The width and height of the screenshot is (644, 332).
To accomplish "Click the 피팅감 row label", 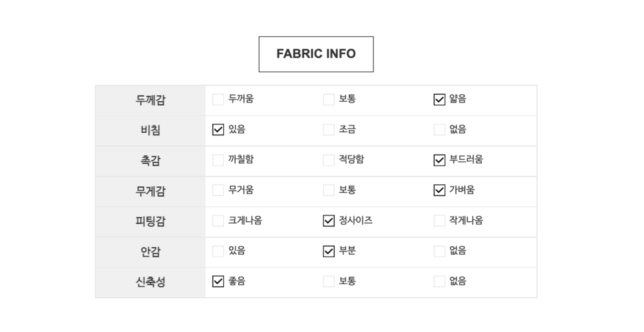I will tap(150, 221).
